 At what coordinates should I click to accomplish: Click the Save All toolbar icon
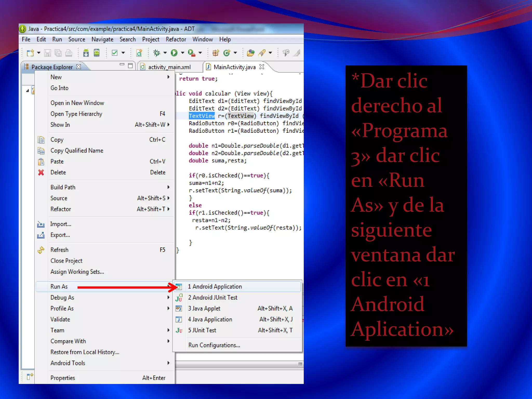tap(58, 53)
